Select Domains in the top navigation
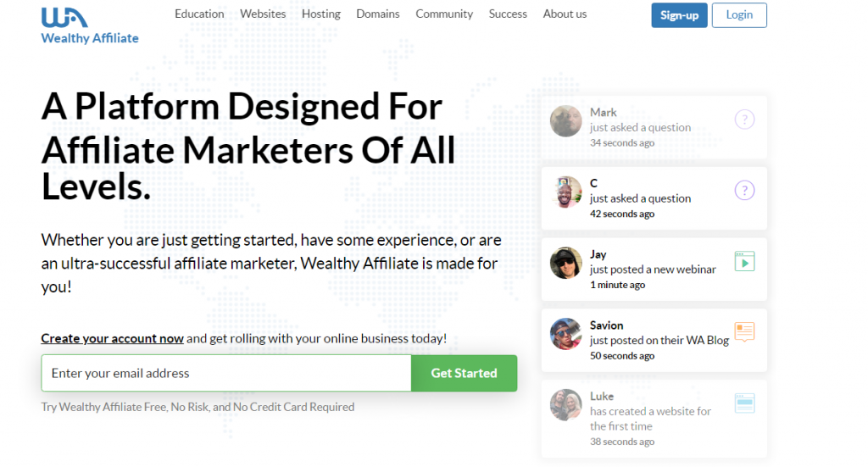 point(378,14)
